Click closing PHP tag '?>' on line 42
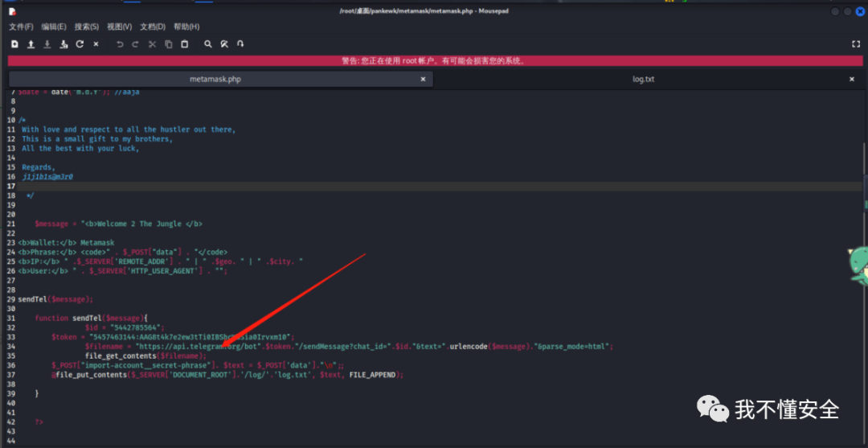This screenshot has width=868, height=448. click(x=39, y=422)
